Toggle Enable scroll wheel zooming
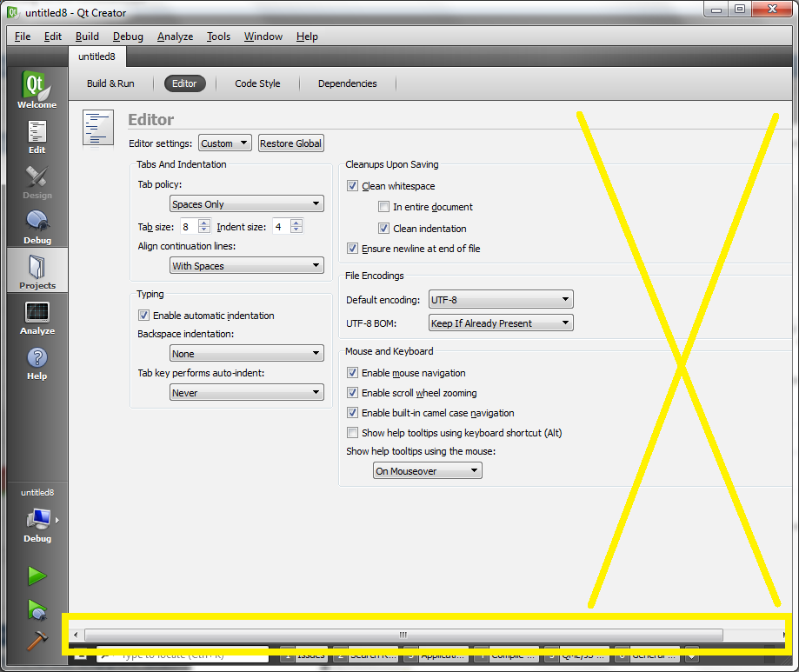Image resolution: width=799 pixels, height=672 pixels. click(x=352, y=392)
